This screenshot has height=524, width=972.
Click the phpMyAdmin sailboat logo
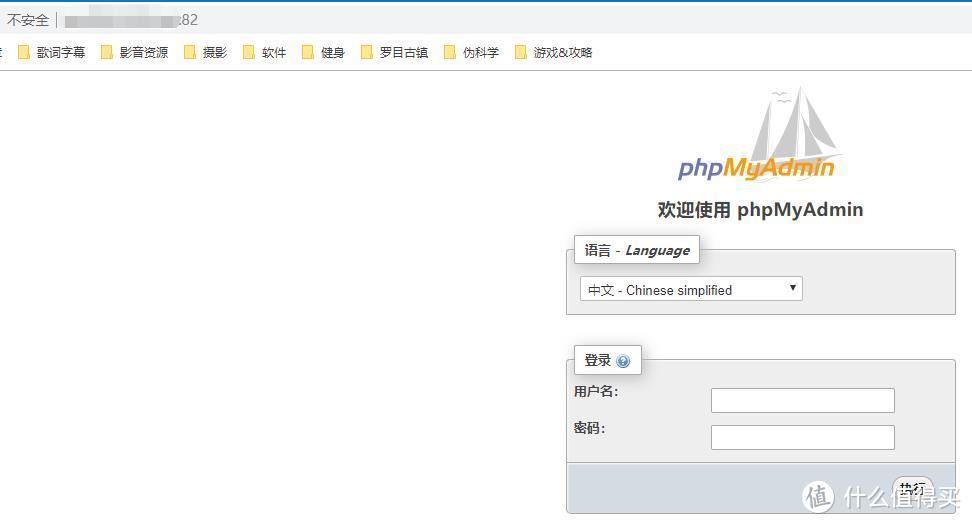[759, 134]
